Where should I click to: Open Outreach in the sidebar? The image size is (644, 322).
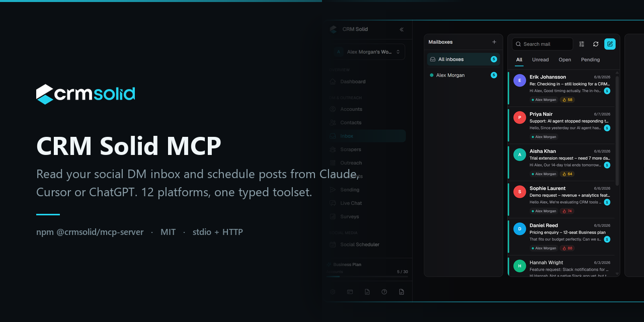click(367, 163)
